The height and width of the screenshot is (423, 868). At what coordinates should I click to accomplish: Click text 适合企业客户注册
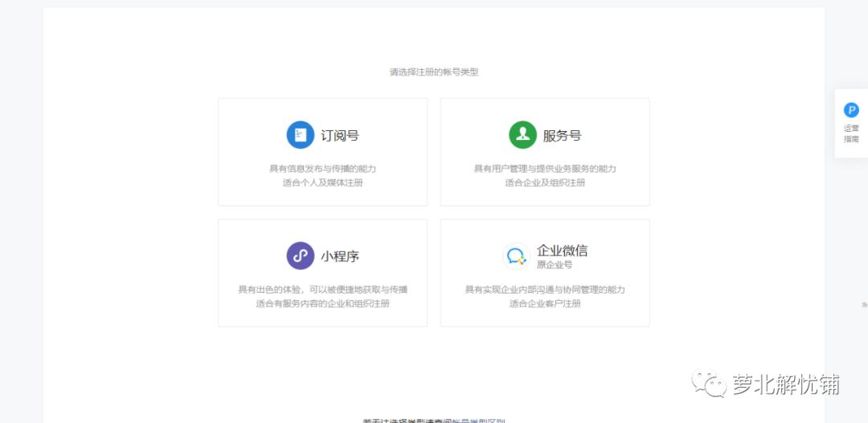coord(545,303)
